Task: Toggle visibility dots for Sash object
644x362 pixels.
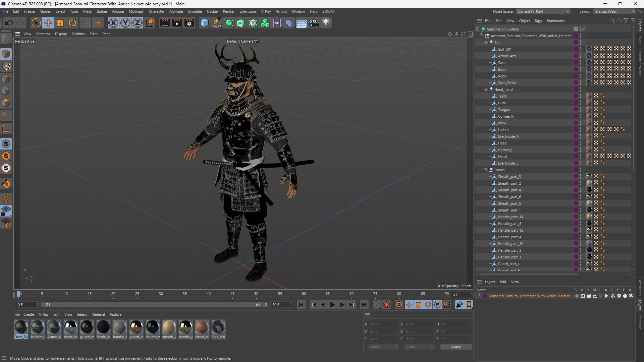Action: [581, 63]
